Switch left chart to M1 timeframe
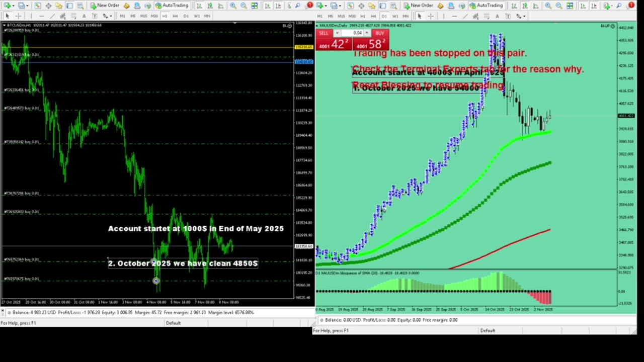Screen dimensions: 644x362 pyautogui.click(x=122, y=16)
